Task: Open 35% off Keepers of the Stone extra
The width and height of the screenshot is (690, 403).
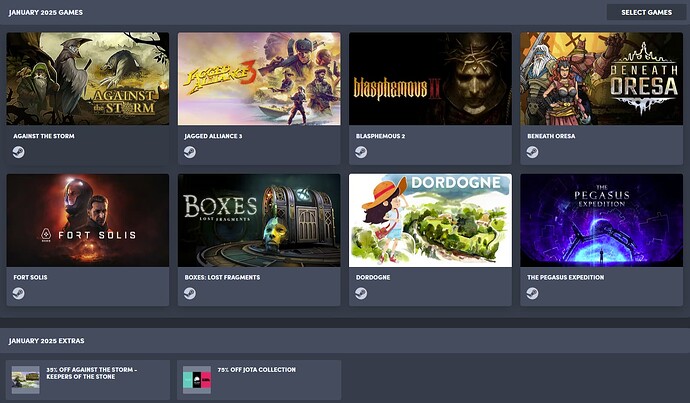Action: [88, 380]
